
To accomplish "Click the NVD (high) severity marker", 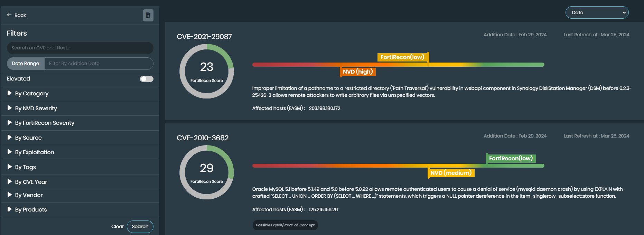I will (x=358, y=72).
